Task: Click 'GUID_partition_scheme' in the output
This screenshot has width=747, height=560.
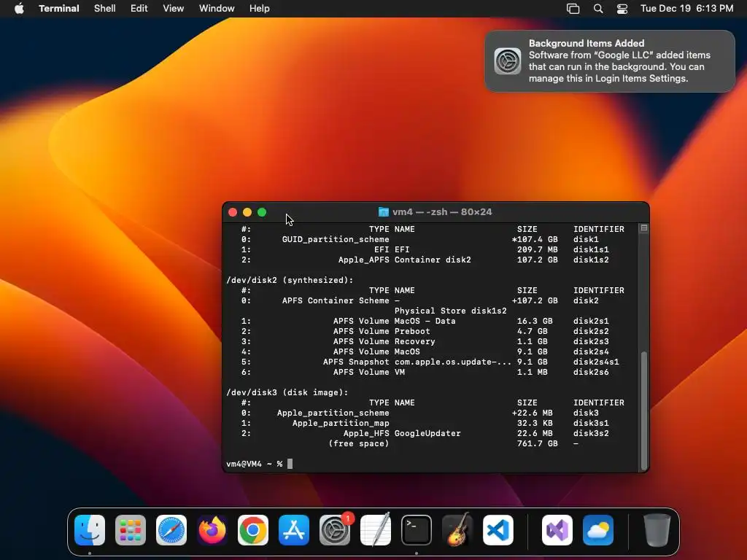Action: click(336, 239)
